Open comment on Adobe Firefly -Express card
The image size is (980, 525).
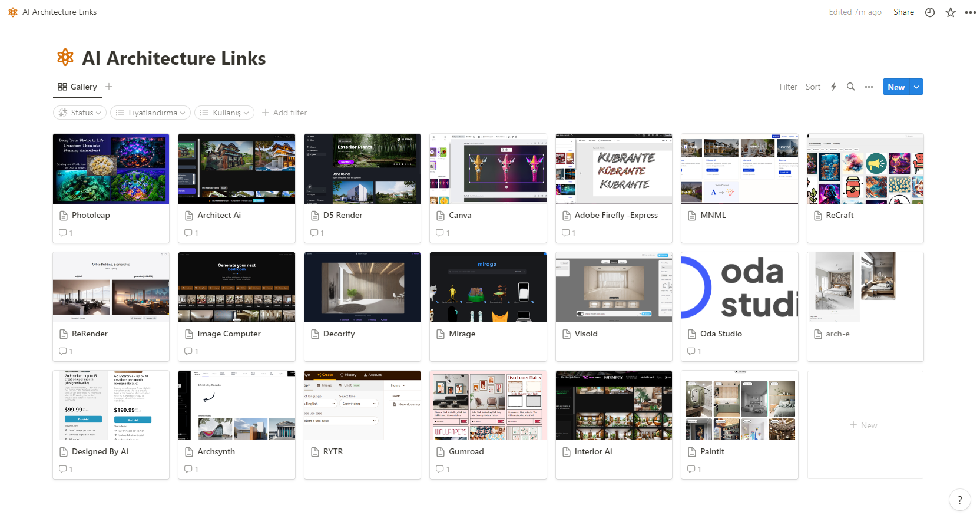pyautogui.click(x=568, y=233)
